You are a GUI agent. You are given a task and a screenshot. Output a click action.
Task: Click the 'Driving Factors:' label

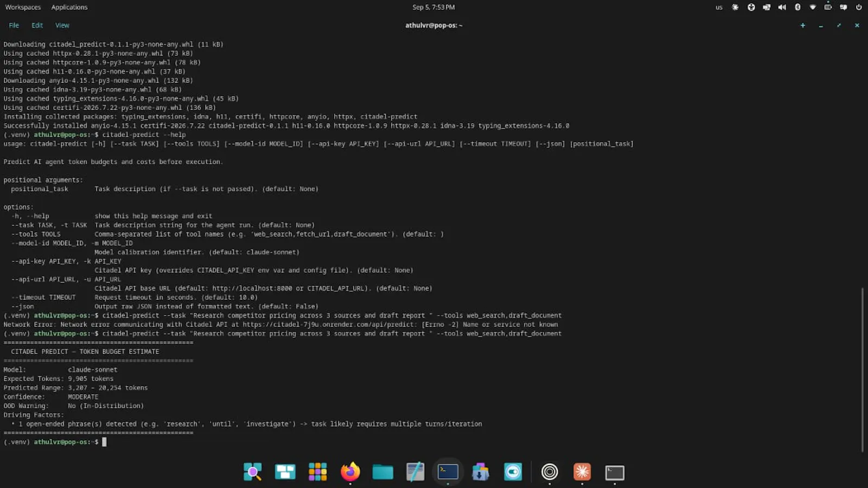(x=34, y=415)
